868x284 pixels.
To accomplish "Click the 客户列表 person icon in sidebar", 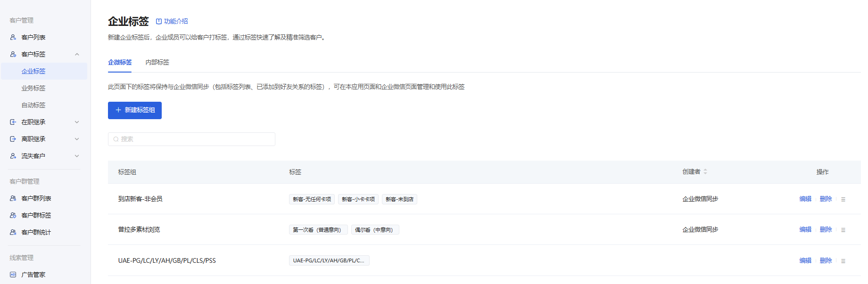I will 13,37.
